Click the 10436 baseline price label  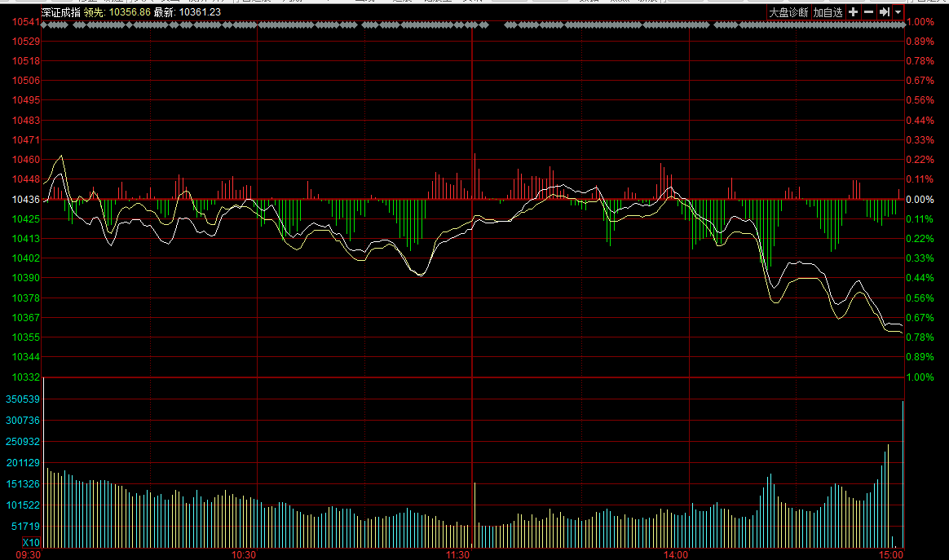click(x=26, y=200)
